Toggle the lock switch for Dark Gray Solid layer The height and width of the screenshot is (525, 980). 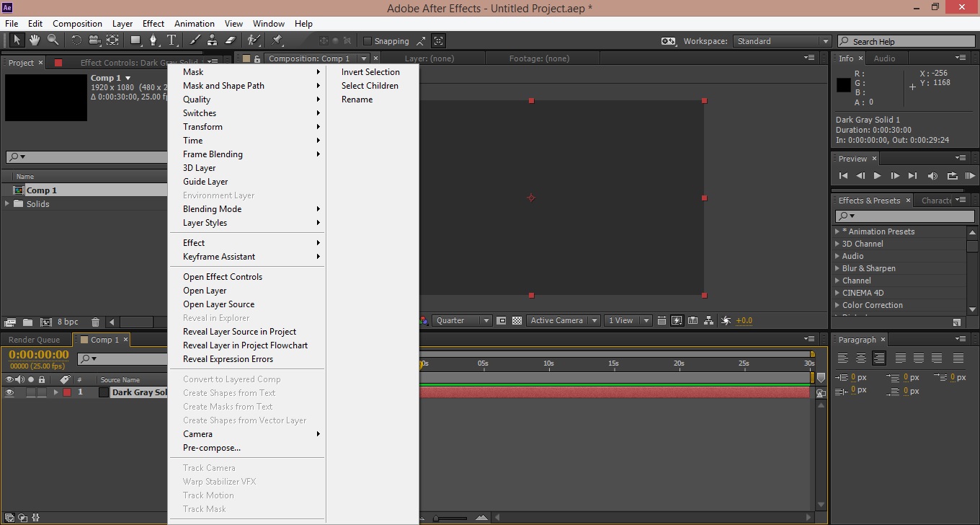(x=42, y=392)
